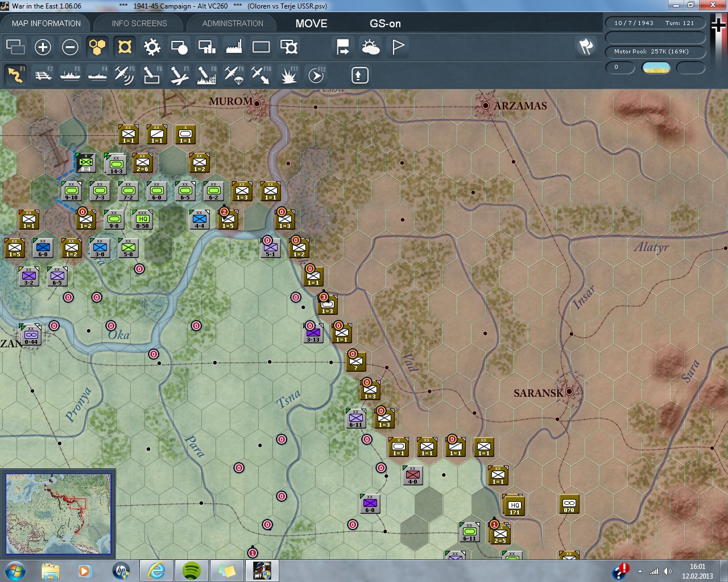This screenshot has height=582, width=728.
Task: Toggle the rectangle-with-bar-chart overlay icon
Action: (206, 47)
